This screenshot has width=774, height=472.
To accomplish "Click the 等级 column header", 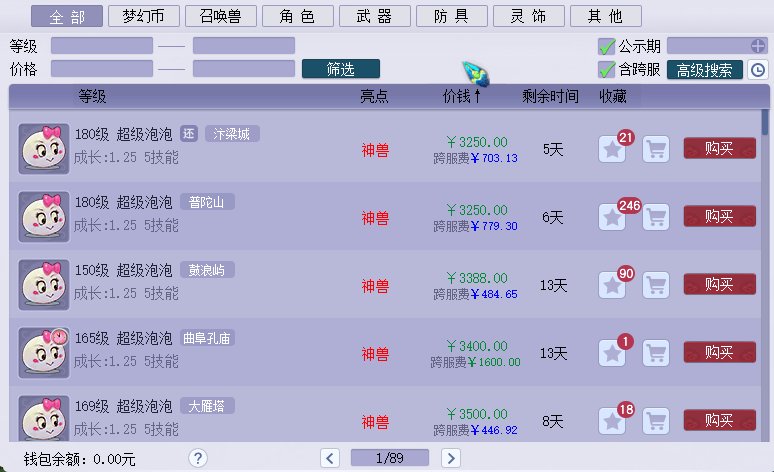I will 92,96.
